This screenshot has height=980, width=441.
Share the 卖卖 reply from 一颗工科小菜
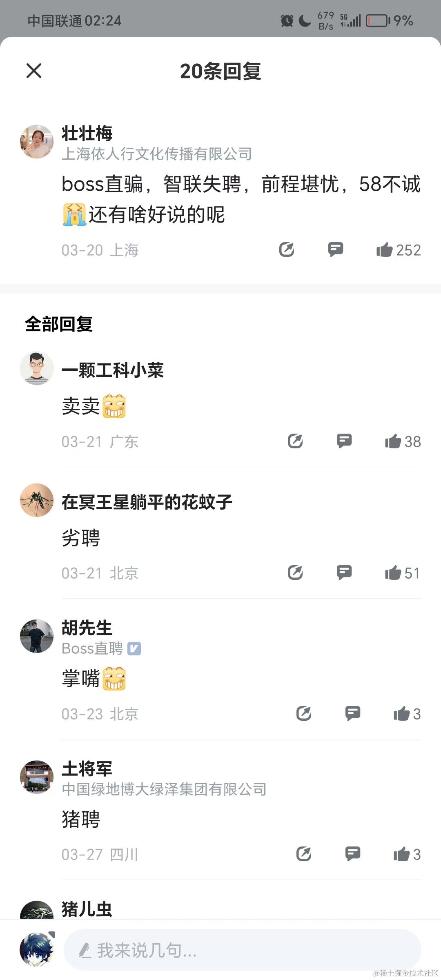295,441
